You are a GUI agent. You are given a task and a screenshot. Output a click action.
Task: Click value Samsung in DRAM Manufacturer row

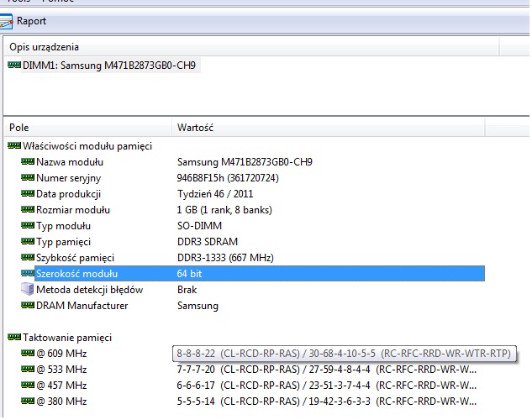click(x=198, y=306)
